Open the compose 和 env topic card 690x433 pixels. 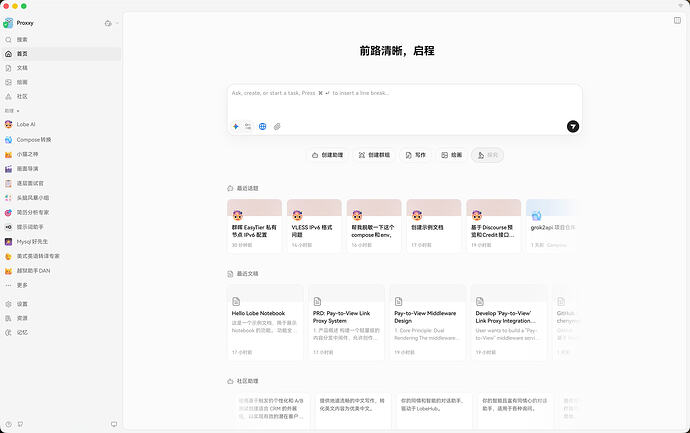[x=374, y=226]
